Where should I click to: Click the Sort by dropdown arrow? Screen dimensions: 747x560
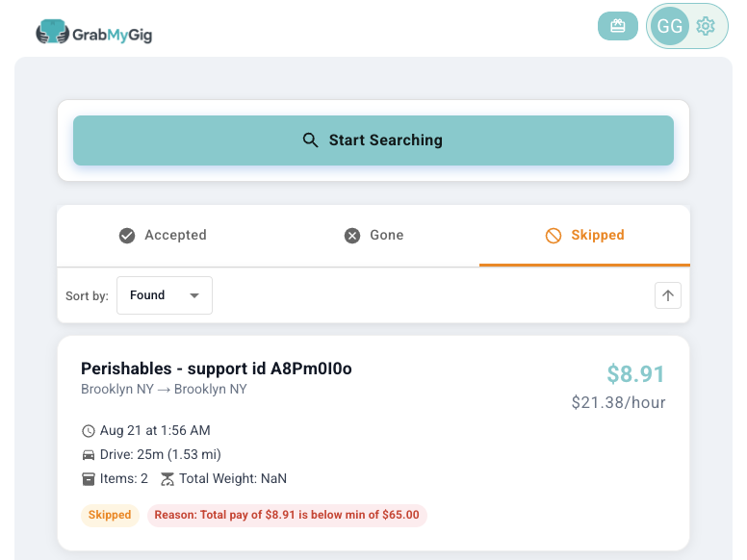194,295
